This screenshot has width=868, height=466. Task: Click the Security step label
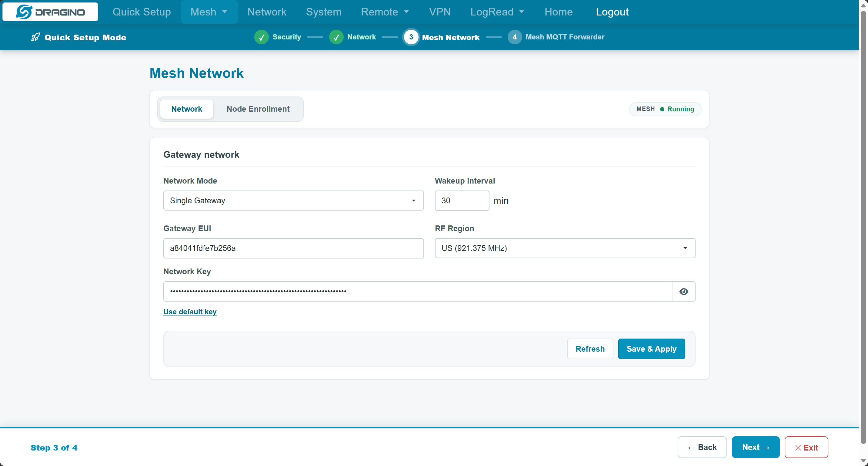(286, 37)
